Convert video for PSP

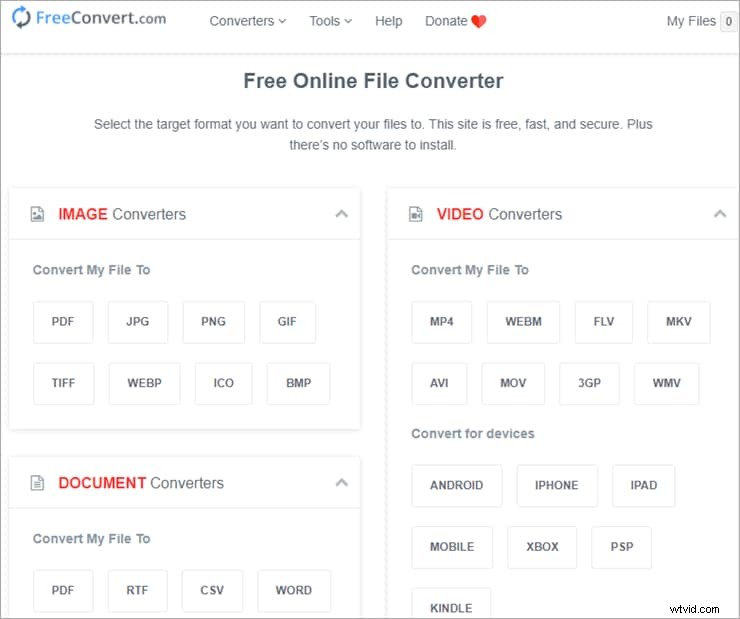622,547
